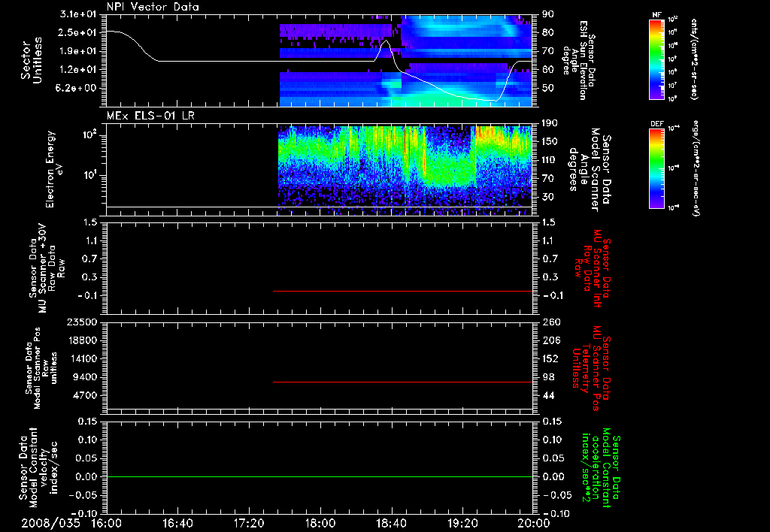This screenshot has height=532, width=770.
Task: Click NF units 'cnts/(cm**2-sr-sec)' label
Action: pos(694,59)
